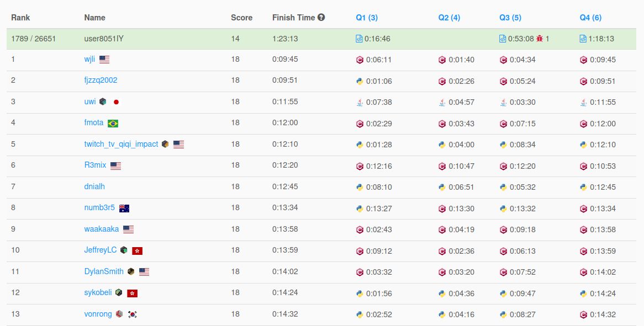
Task: Open the Q1 (3) problem link
Action: click(367, 18)
